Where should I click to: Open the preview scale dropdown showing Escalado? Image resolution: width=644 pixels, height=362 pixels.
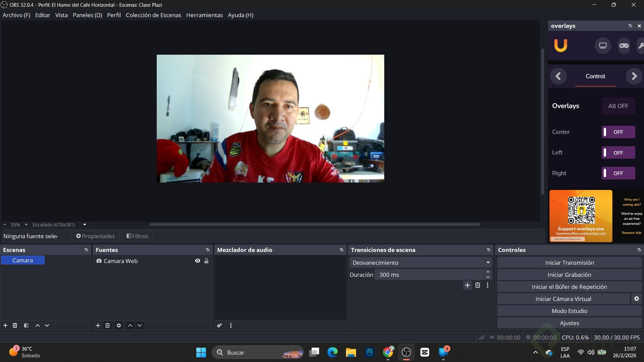click(x=84, y=224)
